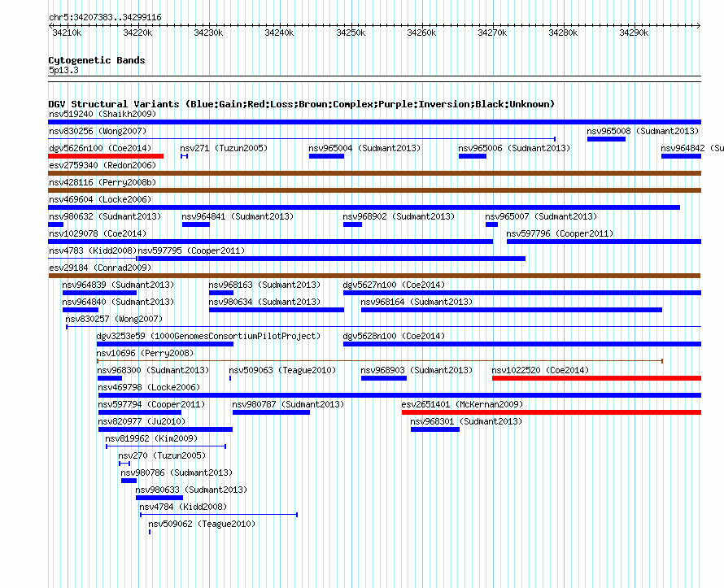Image resolution: width=724 pixels, height=588 pixels.
Task: Select nsv964840 (Sudmant2013) label
Action: point(118,302)
